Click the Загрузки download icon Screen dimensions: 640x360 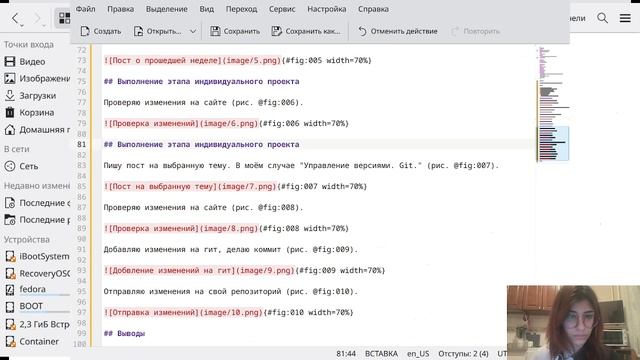pyautogui.click(x=10, y=96)
